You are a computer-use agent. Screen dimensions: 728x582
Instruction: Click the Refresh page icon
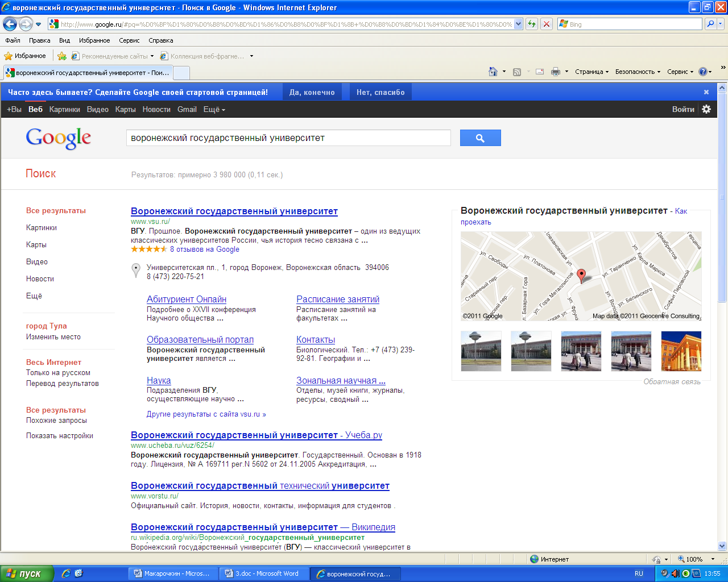point(532,24)
